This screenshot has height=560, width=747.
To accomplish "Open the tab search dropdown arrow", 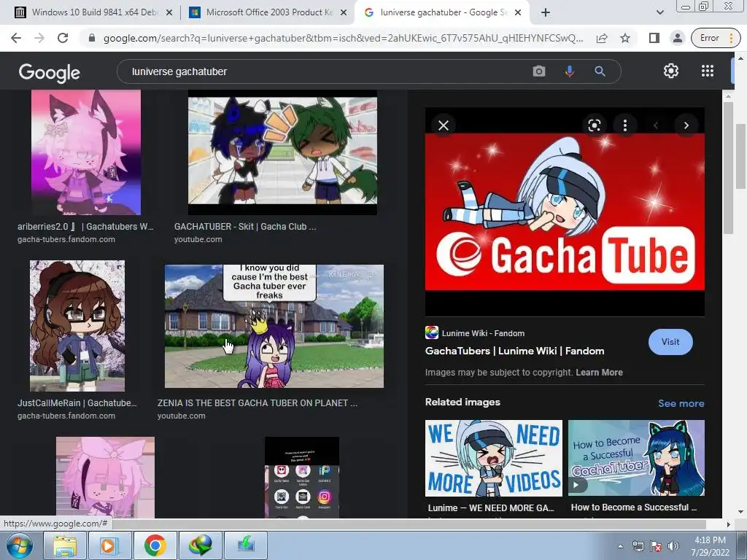I will tap(659, 12).
